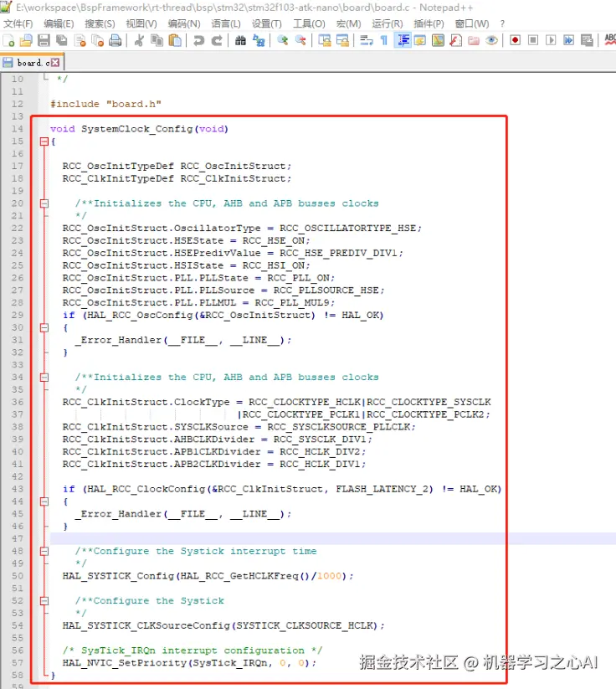Toggle synchronized horizontal scrolling icon
The width and height of the screenshot is (616, 689).
click(x=342, y=40)
